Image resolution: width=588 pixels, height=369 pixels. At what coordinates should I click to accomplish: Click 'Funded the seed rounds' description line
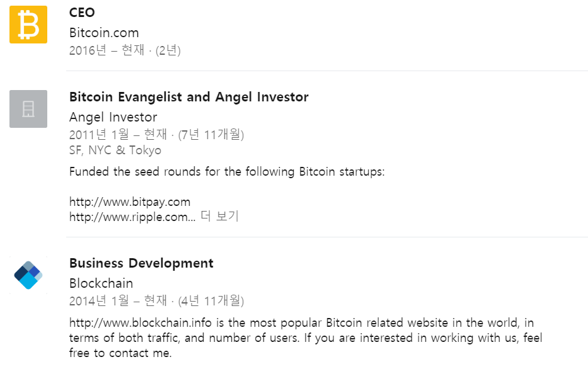pyautogui.click(x=227, y=172)
